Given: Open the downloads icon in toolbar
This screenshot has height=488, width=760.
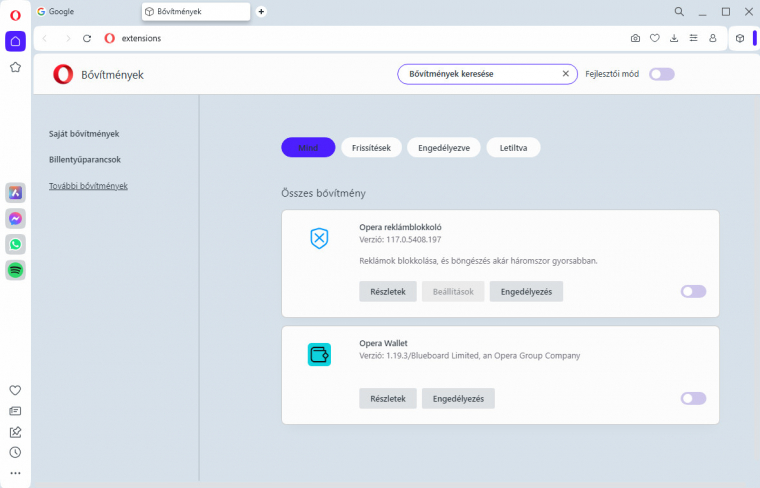Looking at the screenshot, I should click(x=674, y=38).
